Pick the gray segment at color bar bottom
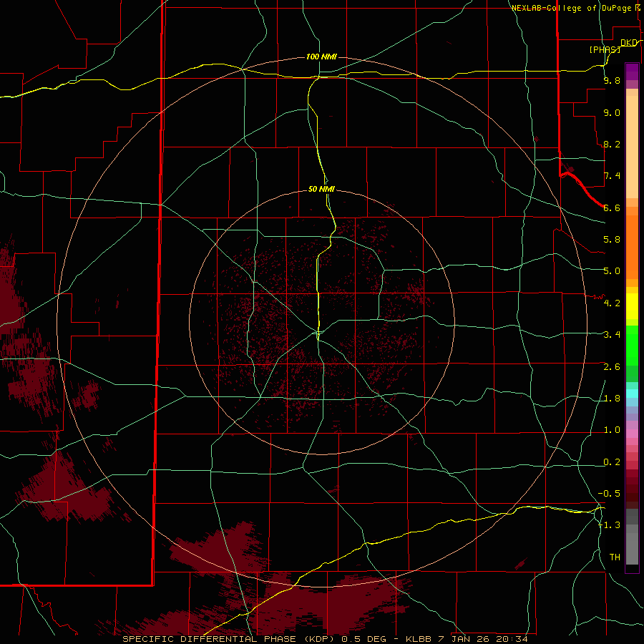Screen dimensions: 644x644 632,548
